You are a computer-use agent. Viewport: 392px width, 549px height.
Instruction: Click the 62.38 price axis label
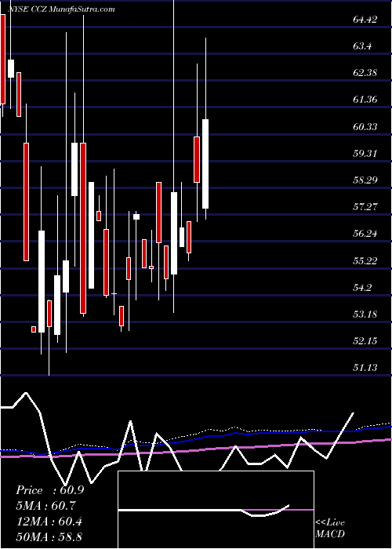pyautogui.click(x=365, y=73)
